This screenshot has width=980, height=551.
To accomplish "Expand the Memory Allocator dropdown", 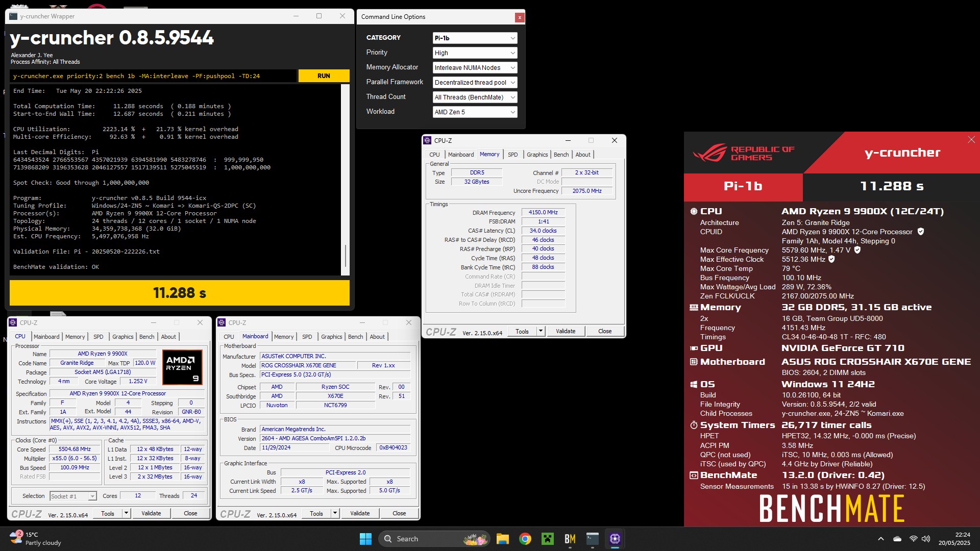I will (475, 68).
